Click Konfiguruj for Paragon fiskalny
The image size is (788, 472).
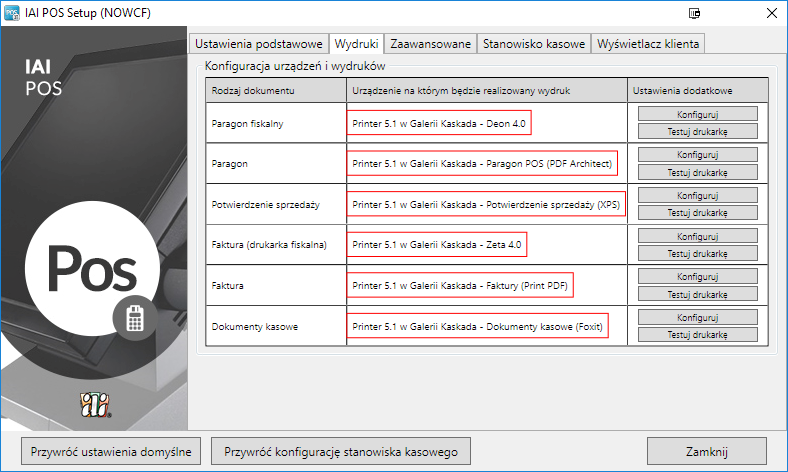698,114
